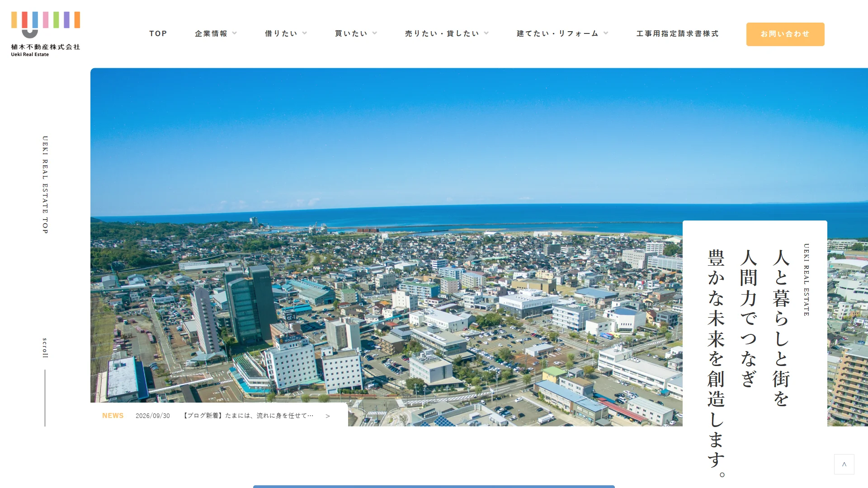Click the hero slogan 人と暮らしと街を
The height and width of the screenshot is (488, 868).
(x=781, y=328)
